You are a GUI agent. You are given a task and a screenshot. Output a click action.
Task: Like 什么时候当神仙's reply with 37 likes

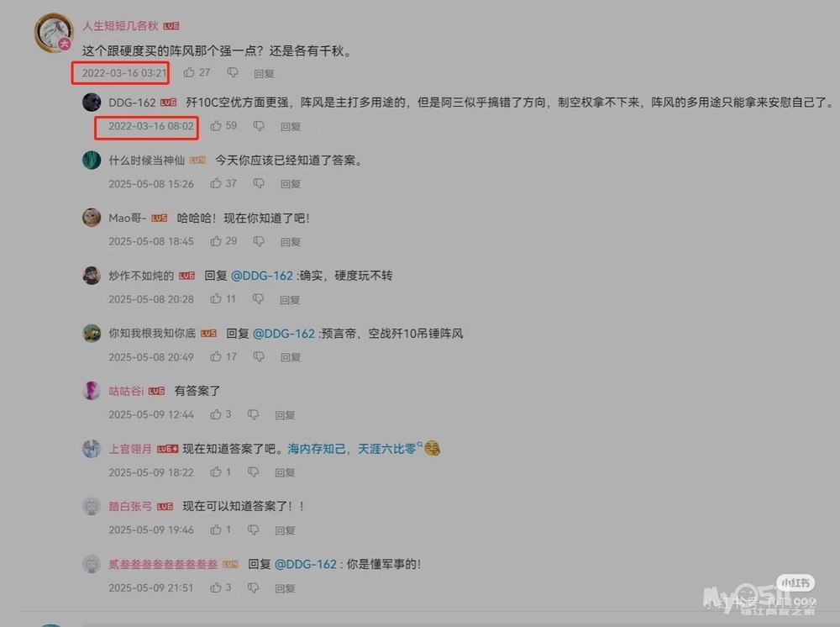[x=216, y=184]
